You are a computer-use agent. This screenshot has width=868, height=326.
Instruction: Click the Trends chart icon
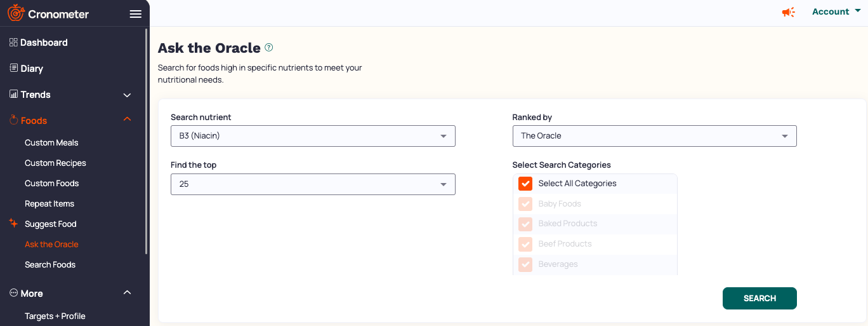point(13,94)
